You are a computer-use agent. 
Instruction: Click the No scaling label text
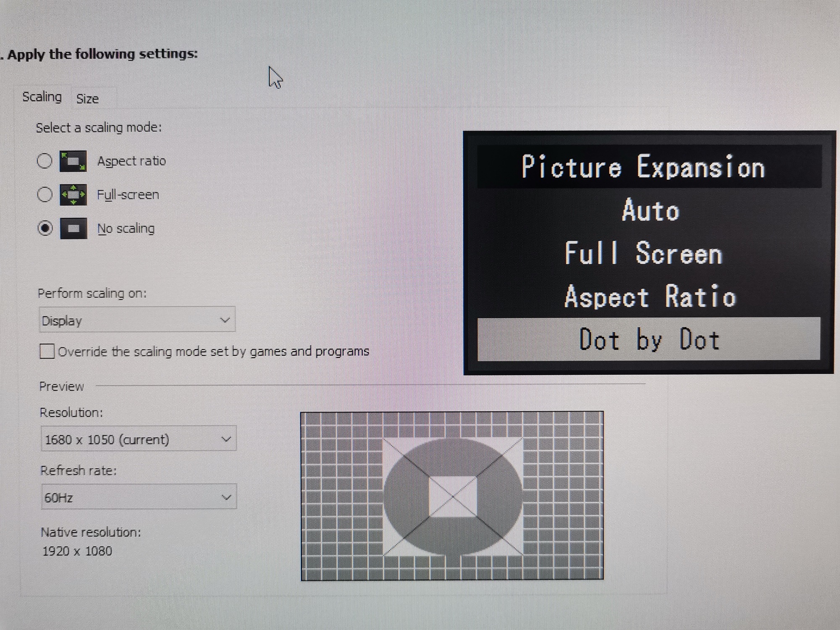[x=126, y=228]
